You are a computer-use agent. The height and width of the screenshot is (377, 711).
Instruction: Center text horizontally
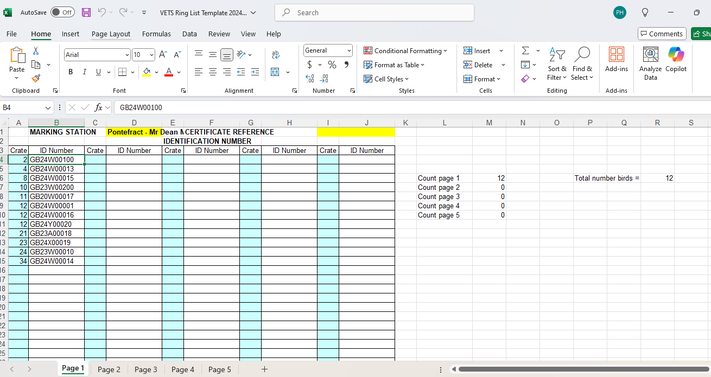coord(213,72)
